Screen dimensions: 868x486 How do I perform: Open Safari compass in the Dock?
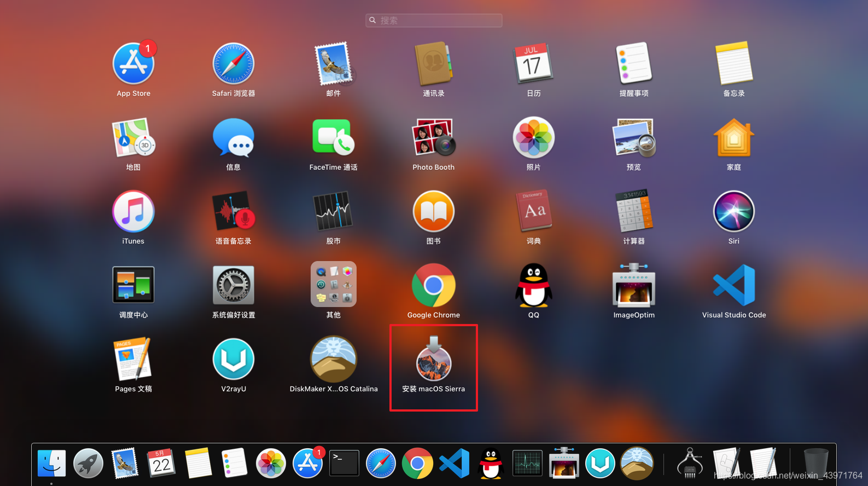tap(381, 464)
